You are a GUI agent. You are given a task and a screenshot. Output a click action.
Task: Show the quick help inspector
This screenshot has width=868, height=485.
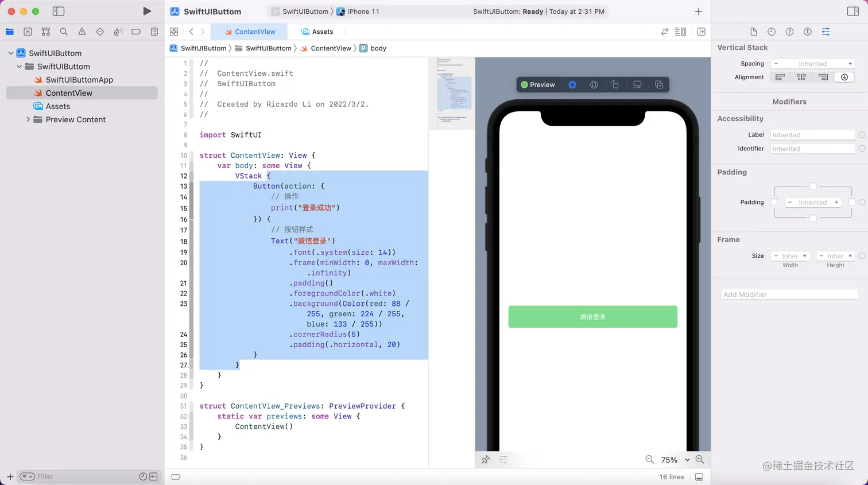tap(789, 32)
